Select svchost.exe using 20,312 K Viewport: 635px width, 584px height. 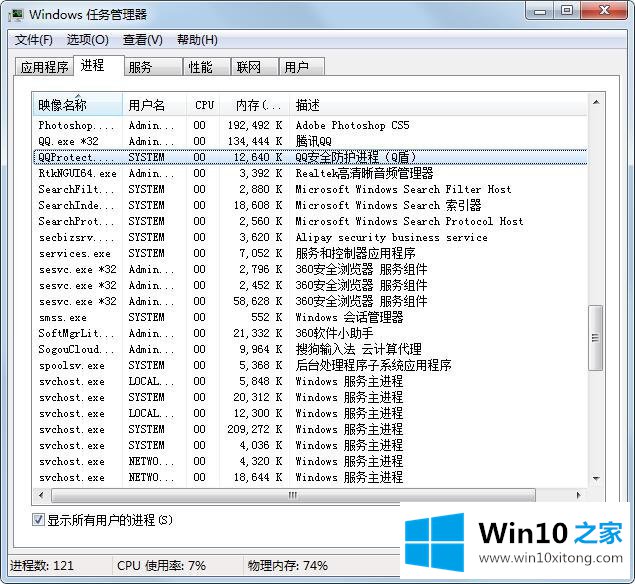click(310, 397)
